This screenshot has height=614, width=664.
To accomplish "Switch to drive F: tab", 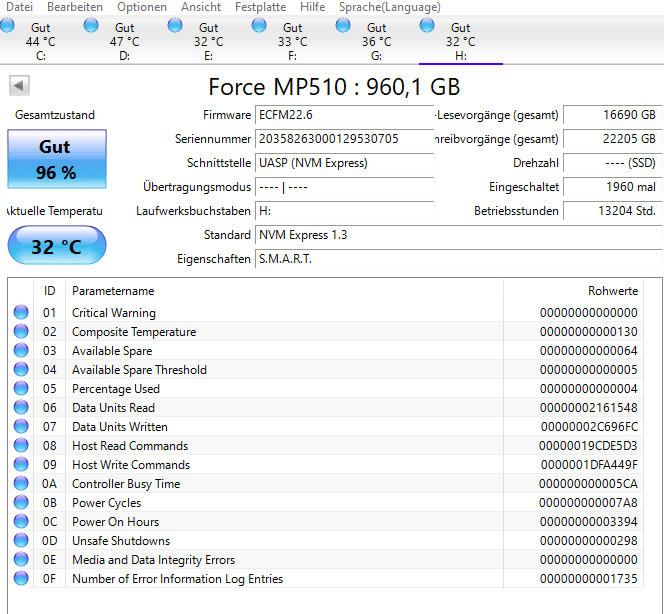I will 292,41.
